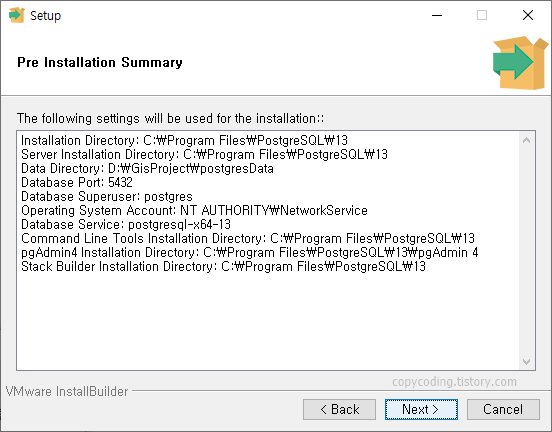Close the Setup window
Screen dimensions: 552x432
pyautogui.click(x=528, y=15)
